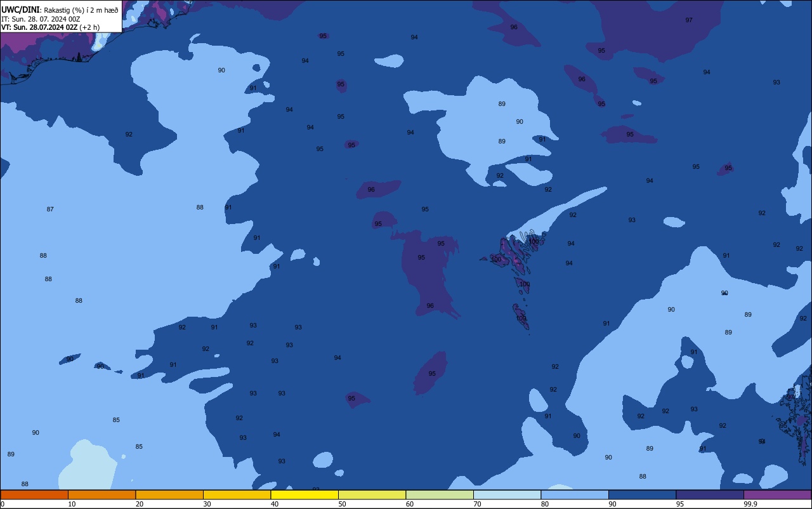Select the 40–50 bright yellow legend swatch
812x509 pixels.
pyautogui.click(x=304, y=494)
